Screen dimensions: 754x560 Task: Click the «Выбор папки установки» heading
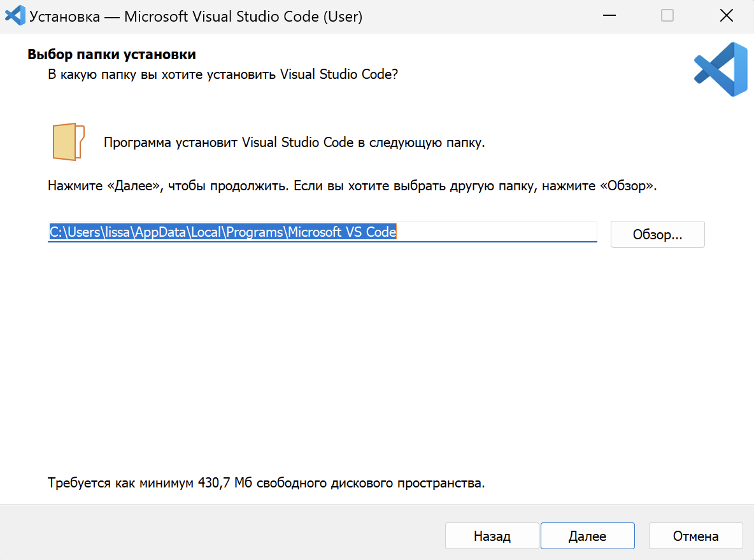tap(111, 55)
